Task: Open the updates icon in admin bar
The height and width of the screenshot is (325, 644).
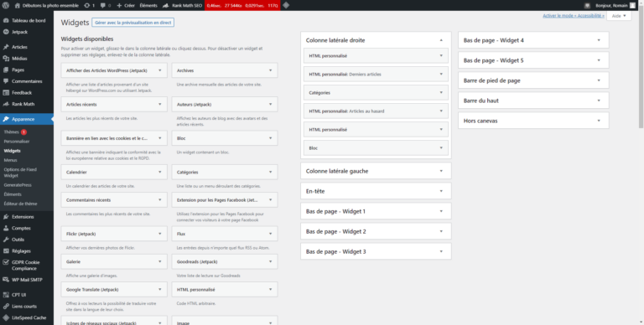Action: 87,5
